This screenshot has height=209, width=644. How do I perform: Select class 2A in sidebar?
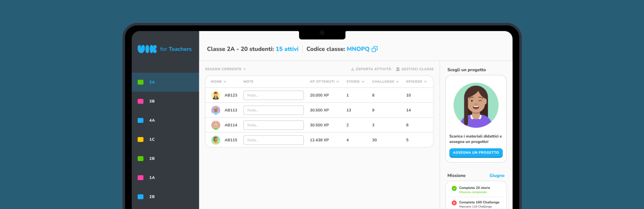pos(165,82)
